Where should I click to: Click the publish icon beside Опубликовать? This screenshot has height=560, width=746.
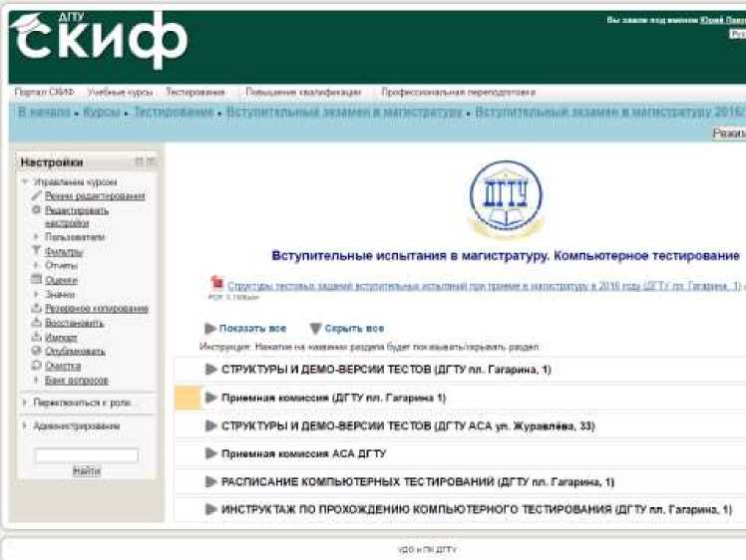click(37, 351)
